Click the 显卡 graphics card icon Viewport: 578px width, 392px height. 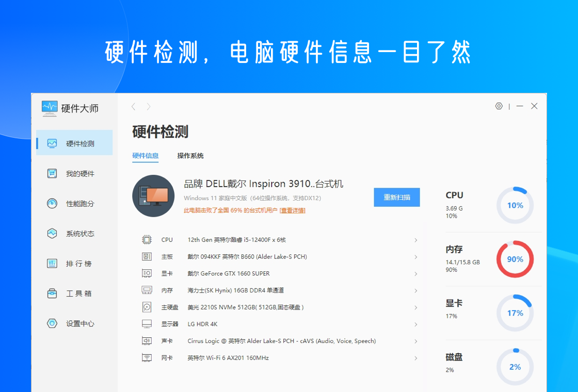tap(147, 273)
